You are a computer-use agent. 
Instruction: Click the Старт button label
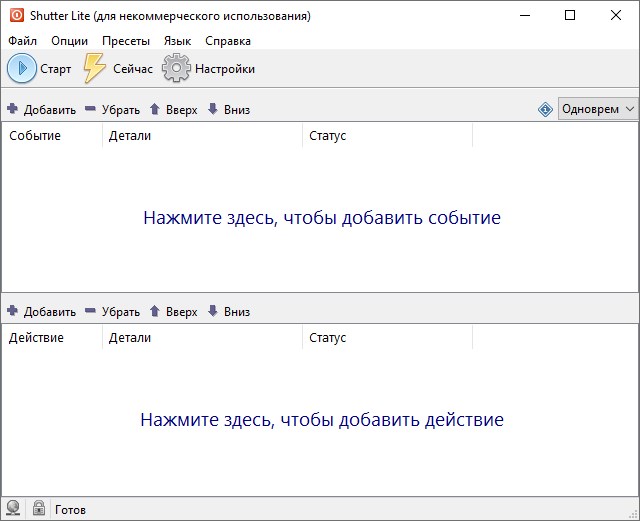(x=56, y=69)
